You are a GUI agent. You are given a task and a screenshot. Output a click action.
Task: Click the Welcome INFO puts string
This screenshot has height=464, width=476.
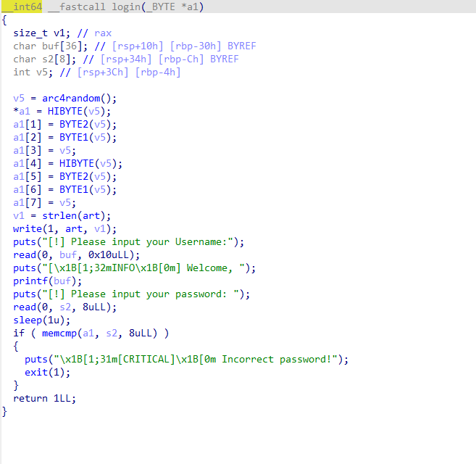pos(143,268)
